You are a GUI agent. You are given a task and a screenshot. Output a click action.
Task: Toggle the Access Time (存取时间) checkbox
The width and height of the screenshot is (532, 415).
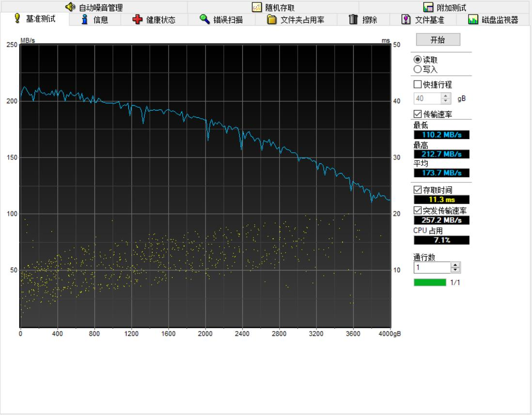418,190
